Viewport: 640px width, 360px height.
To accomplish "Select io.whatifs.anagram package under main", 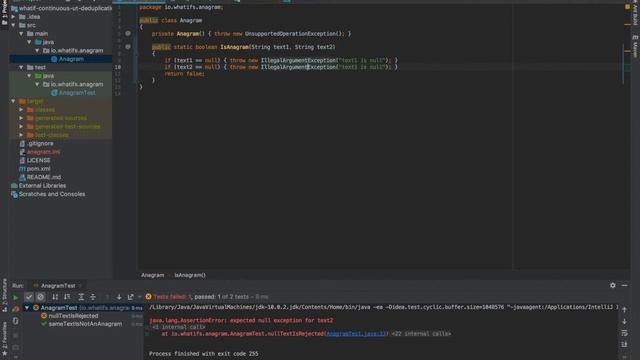I will [77, 51].
